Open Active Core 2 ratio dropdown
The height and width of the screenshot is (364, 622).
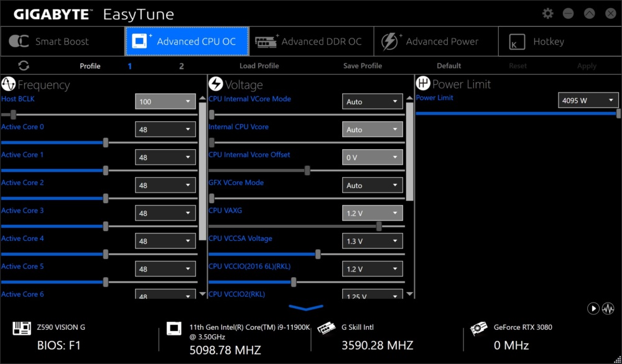click(x=165, y=185)
